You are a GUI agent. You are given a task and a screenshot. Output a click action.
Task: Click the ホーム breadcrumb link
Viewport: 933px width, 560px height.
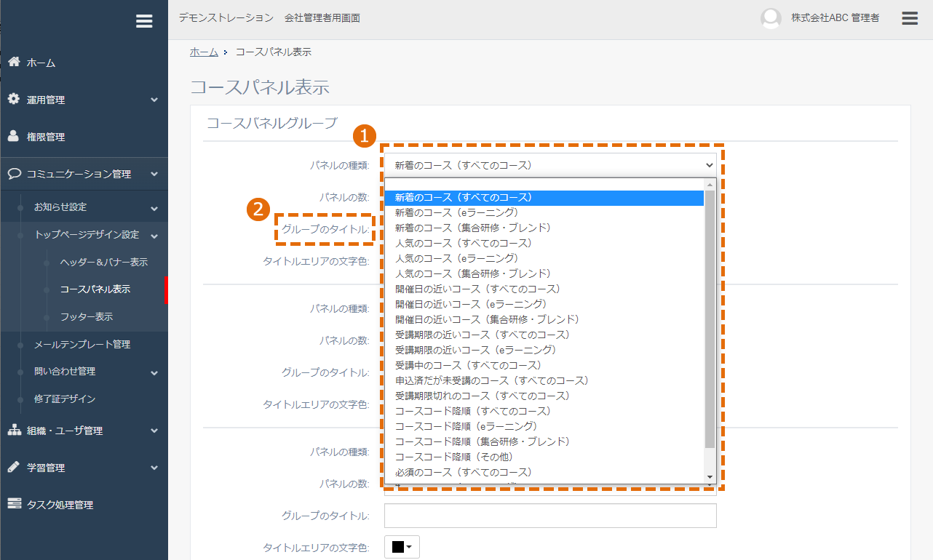(x=204, y=52)
